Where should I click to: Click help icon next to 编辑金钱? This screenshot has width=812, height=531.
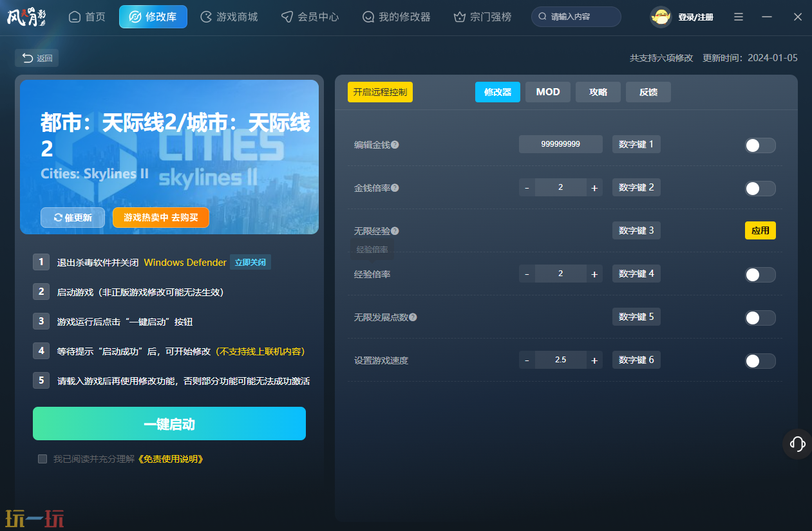(395, 145)
